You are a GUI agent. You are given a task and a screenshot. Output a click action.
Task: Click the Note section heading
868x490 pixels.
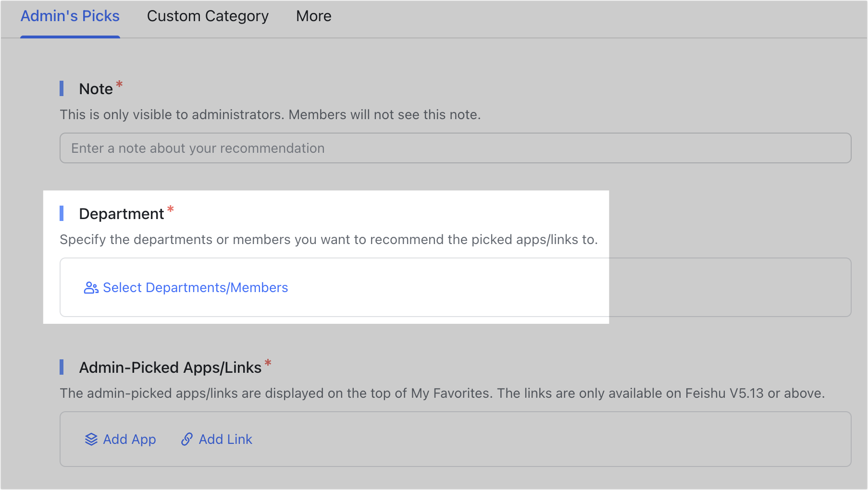(96, 89)
